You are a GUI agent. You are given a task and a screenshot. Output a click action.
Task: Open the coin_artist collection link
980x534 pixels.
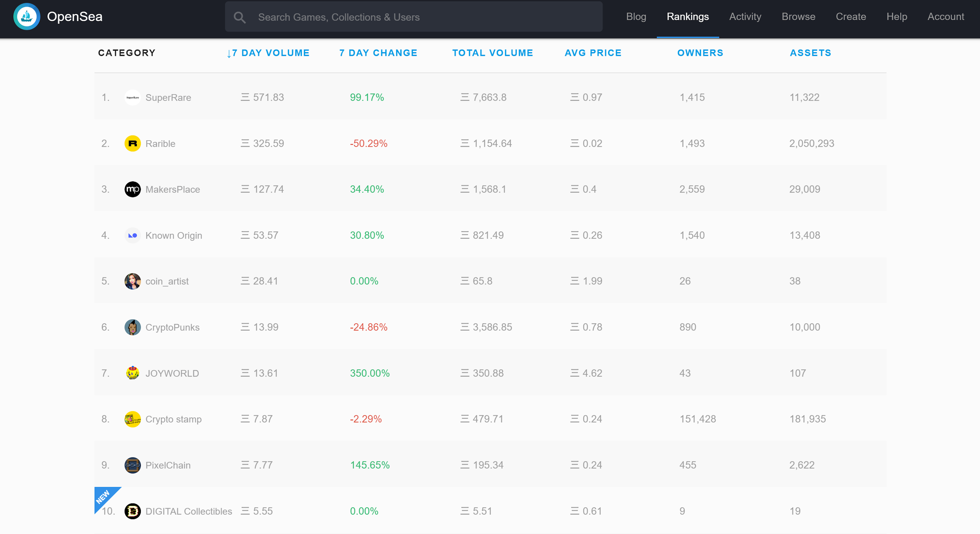point(167,281)
